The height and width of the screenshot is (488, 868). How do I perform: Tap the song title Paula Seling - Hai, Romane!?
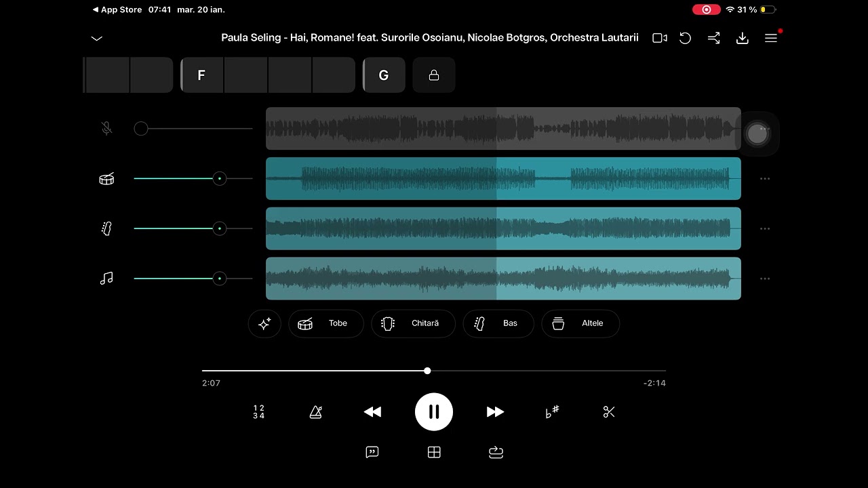[x=430, y=38]
